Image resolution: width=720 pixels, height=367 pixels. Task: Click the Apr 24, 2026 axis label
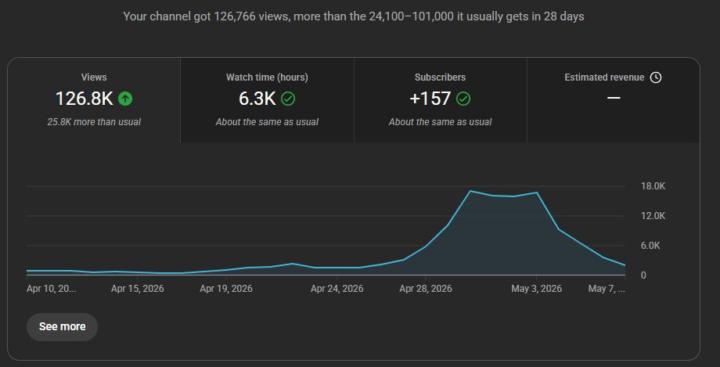(337, 289)
